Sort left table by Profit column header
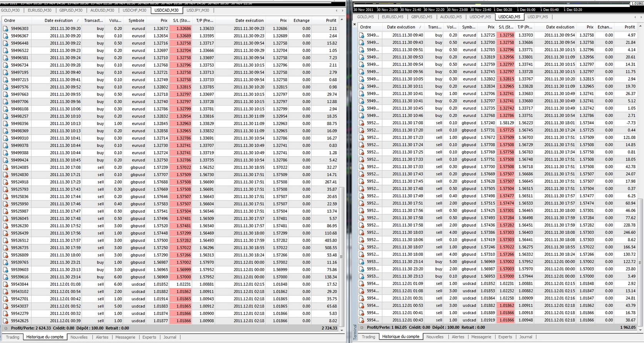 (x=331, y=20)
